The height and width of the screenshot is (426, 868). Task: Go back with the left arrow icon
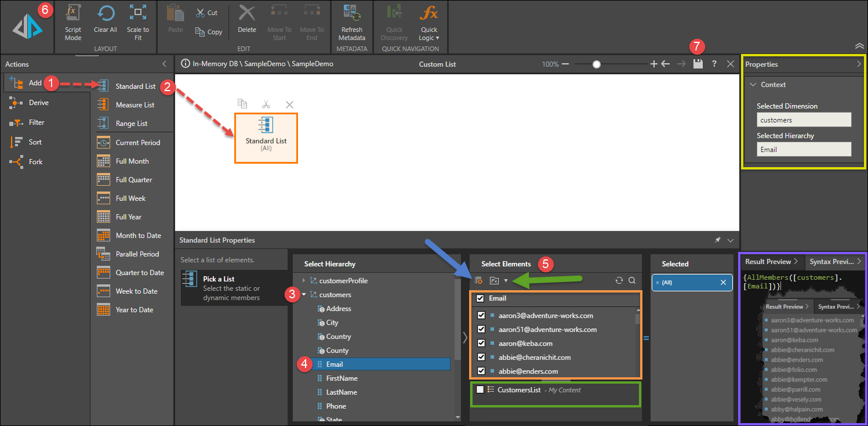[666, 64]
